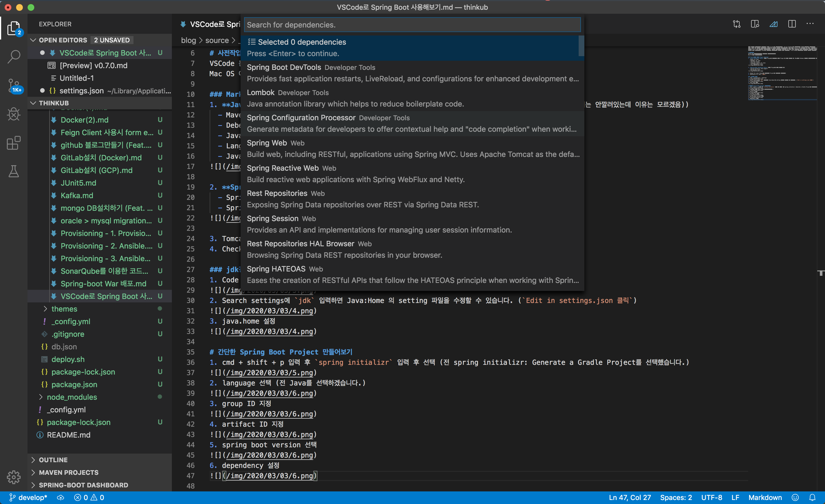Click 'blog' breadcrumb segment

188,40
